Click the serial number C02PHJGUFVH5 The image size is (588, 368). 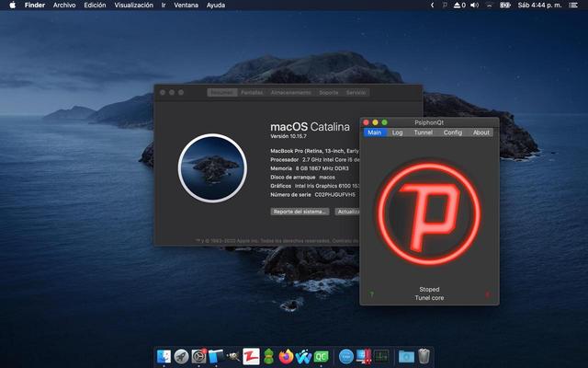click(334, 194)
